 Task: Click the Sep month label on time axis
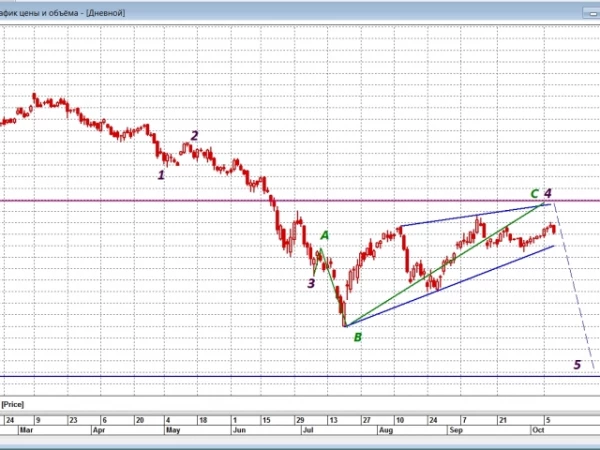[456, 430]
